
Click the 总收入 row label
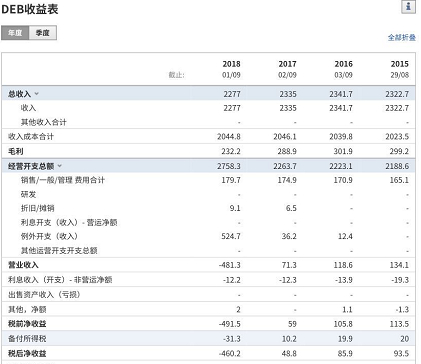(x=19, y=94)
